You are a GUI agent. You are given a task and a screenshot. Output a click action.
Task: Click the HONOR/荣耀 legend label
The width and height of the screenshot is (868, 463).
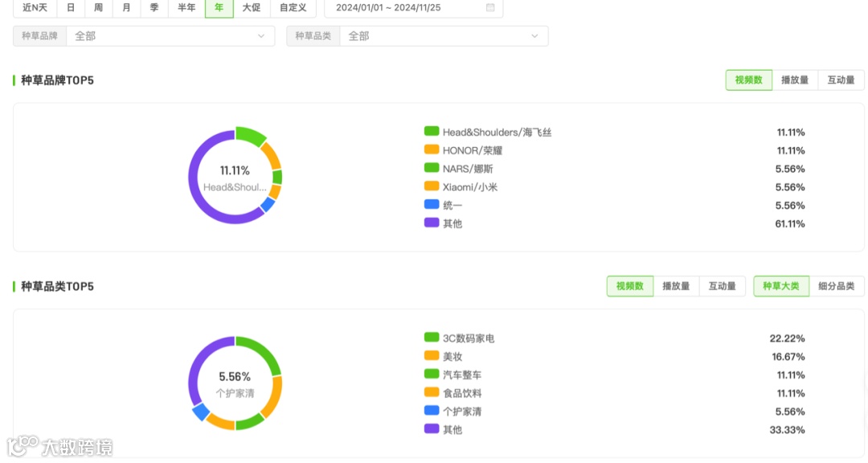pos(473,150)
